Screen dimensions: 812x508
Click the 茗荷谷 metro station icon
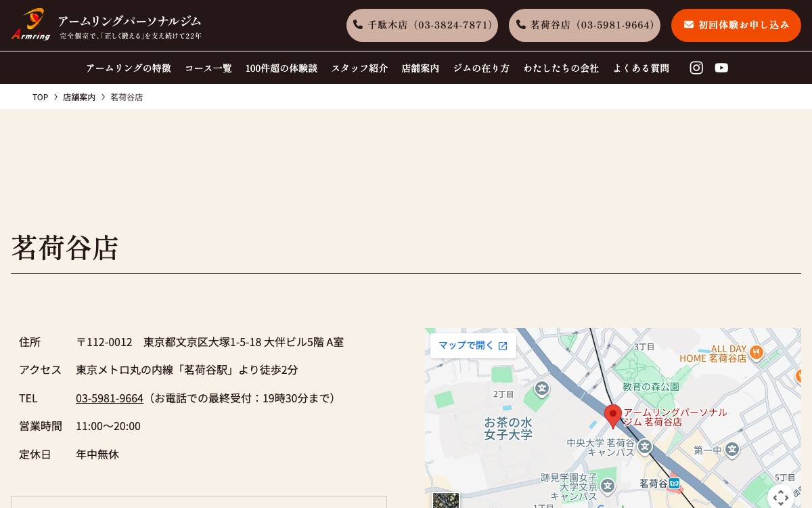click(x=674, y=483)
